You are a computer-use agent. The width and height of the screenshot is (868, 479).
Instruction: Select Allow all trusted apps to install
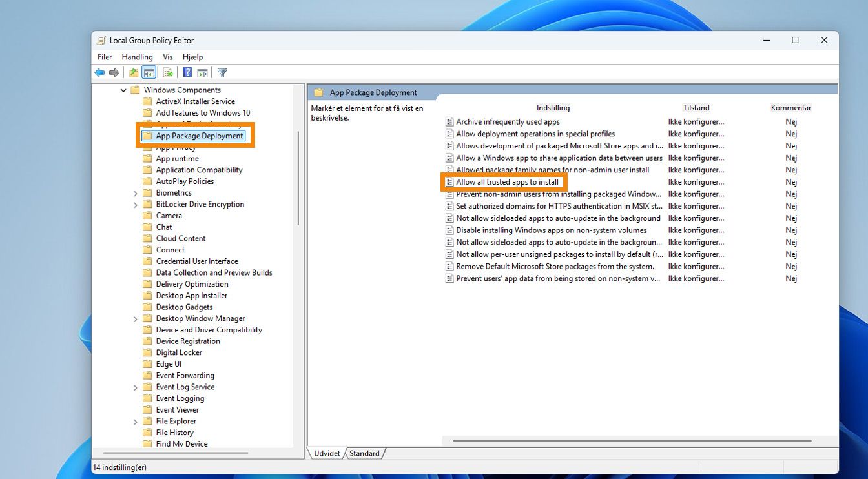[x=508, y=182]
